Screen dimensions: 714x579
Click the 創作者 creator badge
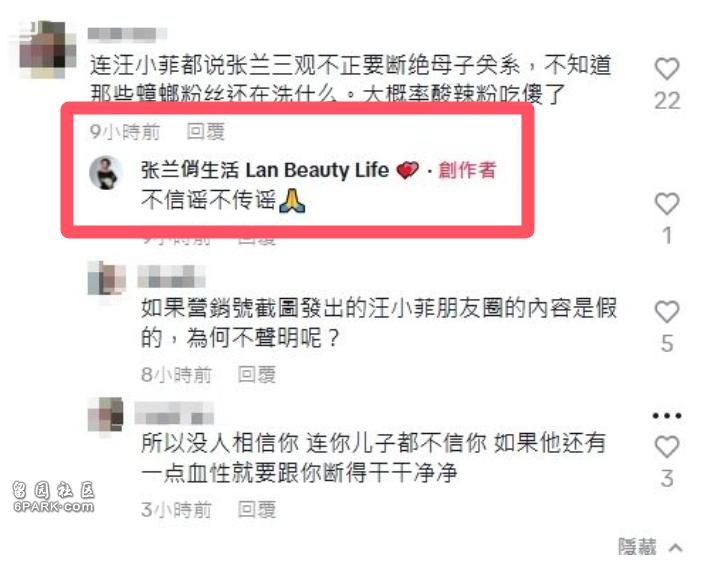467,170
